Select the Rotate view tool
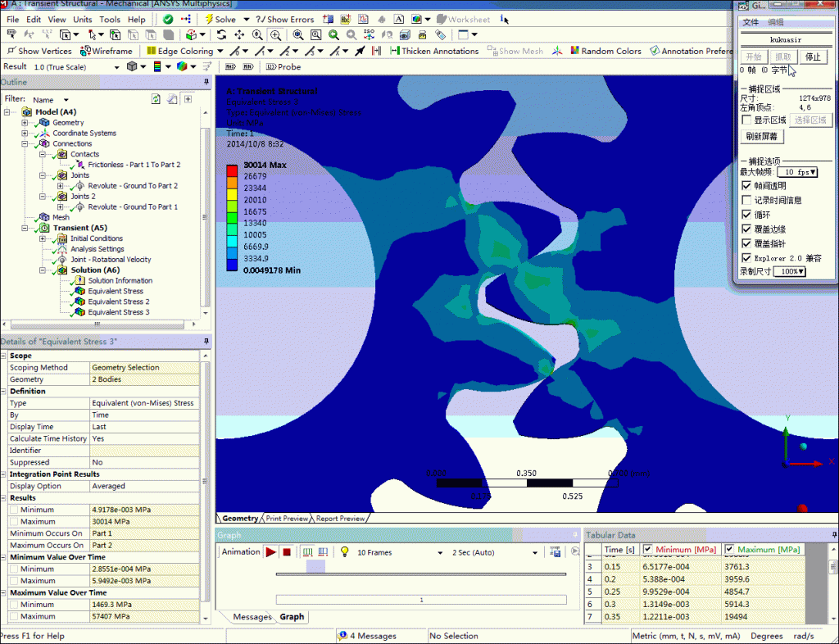 [x=221, y=35]
